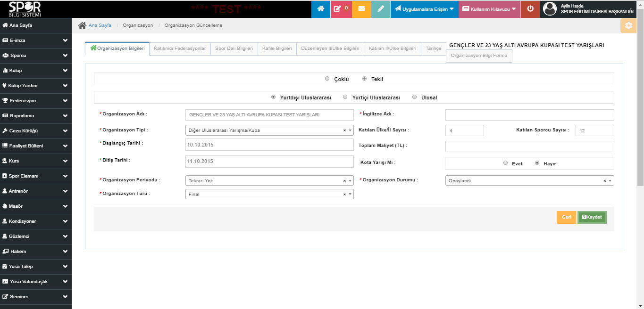This screenshot has height=309, width=644.
Task: Open the user avatar profile icon
Action: (550, 9)
